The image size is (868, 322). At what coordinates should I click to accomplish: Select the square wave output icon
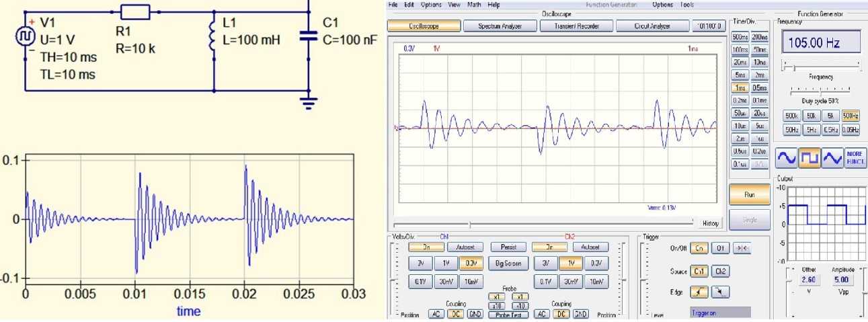coord(810,158)
